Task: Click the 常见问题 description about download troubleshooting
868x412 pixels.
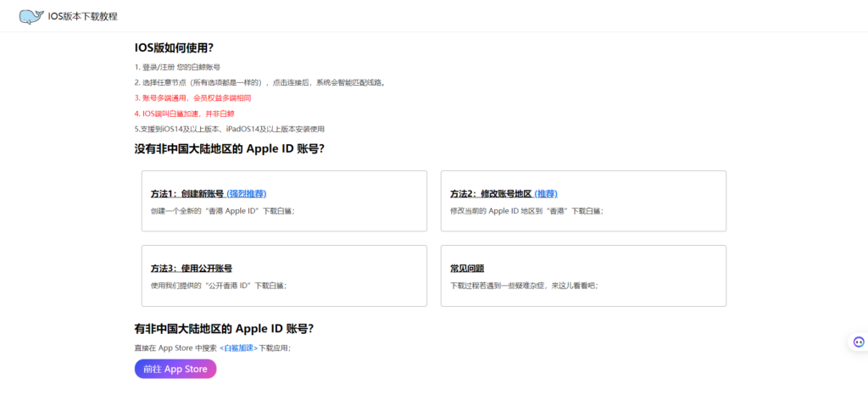Action: pos(524,286)
